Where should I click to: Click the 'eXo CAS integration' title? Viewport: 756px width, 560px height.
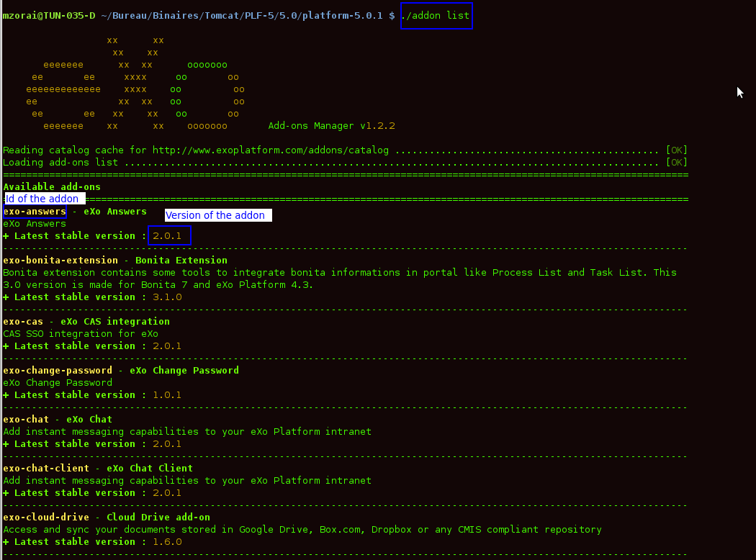[x=114, y=322]
